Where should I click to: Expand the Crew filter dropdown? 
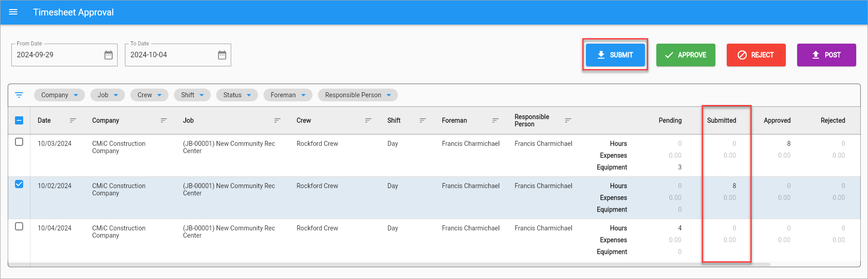pos(149,95)
